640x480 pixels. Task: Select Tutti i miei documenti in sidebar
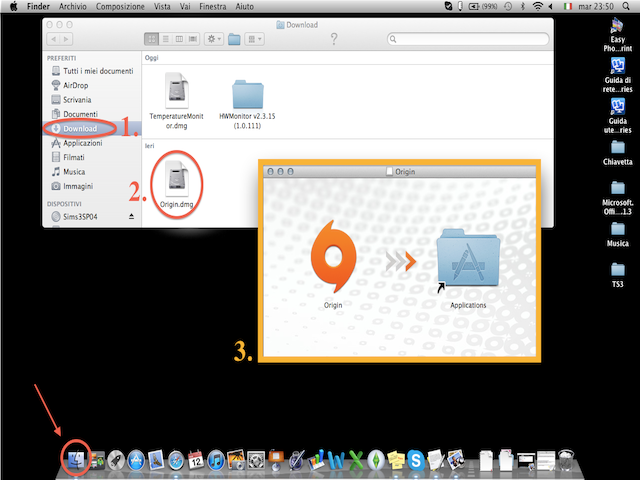coord(92,71)
